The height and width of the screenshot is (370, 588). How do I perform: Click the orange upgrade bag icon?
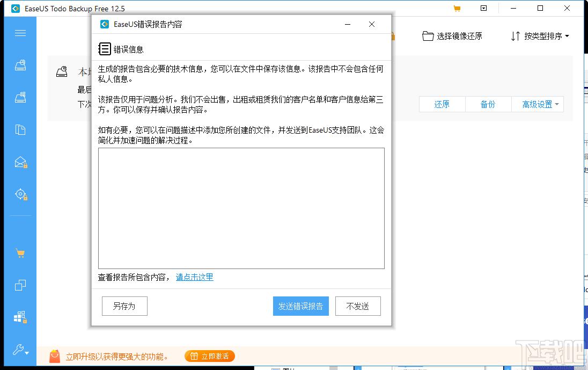55,356
